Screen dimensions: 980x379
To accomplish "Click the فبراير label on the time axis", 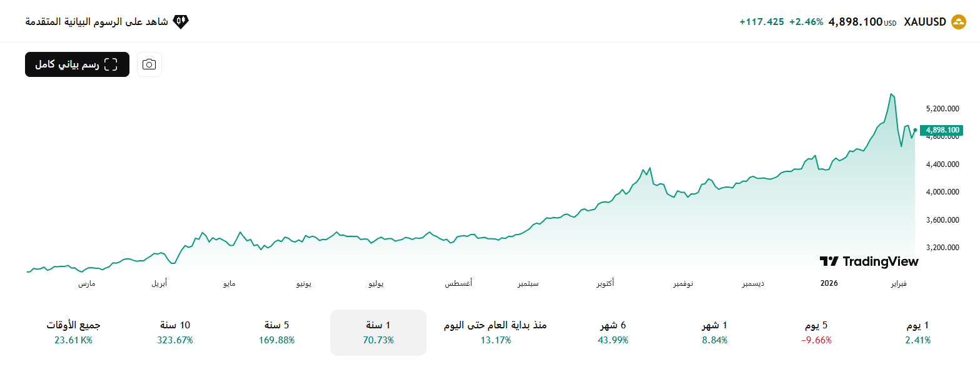I will (899, 283).
